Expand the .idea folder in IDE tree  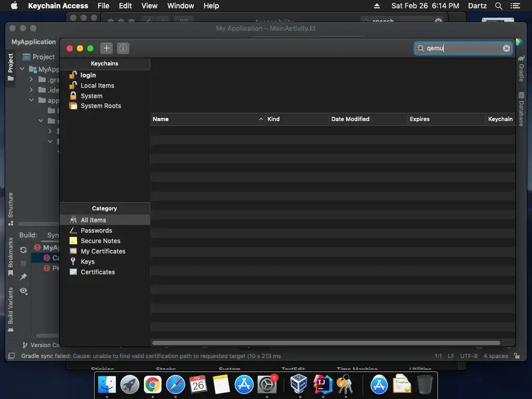(x=31, y=89)
